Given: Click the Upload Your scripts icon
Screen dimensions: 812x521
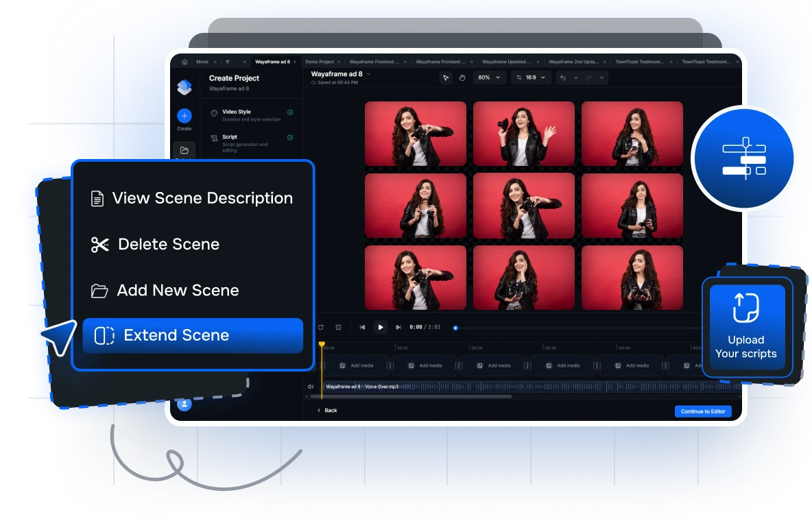Looking at the screenshot, I should click(746, 308).
